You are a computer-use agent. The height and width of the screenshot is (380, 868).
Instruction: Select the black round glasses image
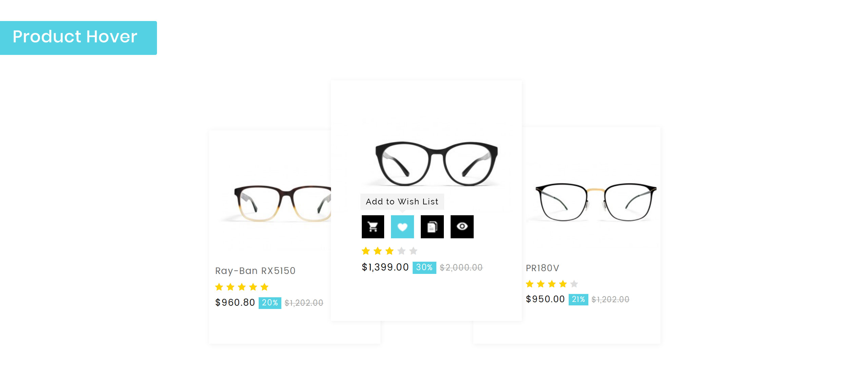pyautogui.click(x=436, y=163)
